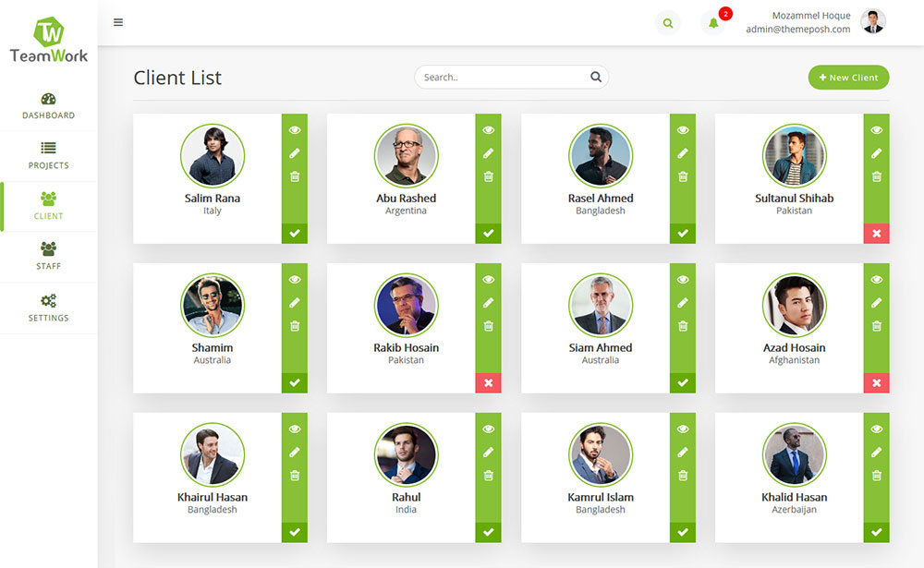Screen dimensions: 924x568
Task: Click pencil icon on Rakib Hosain card
Action: [x=489, y=303]
